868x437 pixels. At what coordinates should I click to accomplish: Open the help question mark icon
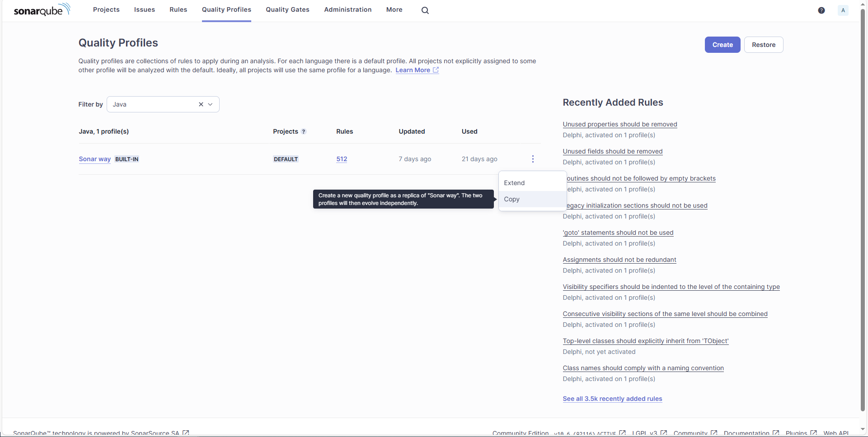tap(821, 10)
